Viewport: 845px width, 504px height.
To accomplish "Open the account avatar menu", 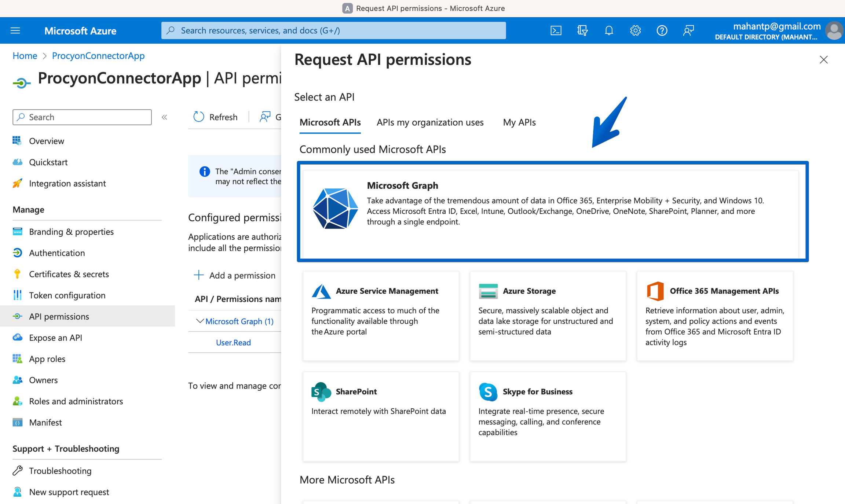I will point(834,30).
